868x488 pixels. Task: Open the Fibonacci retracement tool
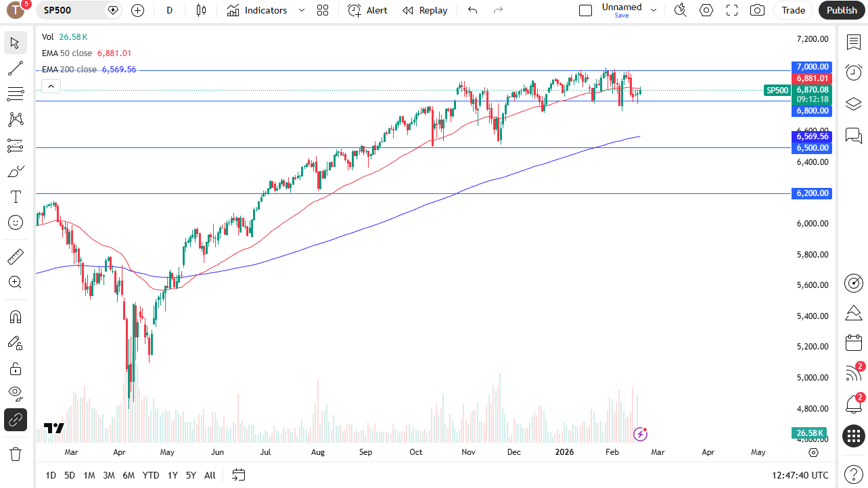pos(16,94)
